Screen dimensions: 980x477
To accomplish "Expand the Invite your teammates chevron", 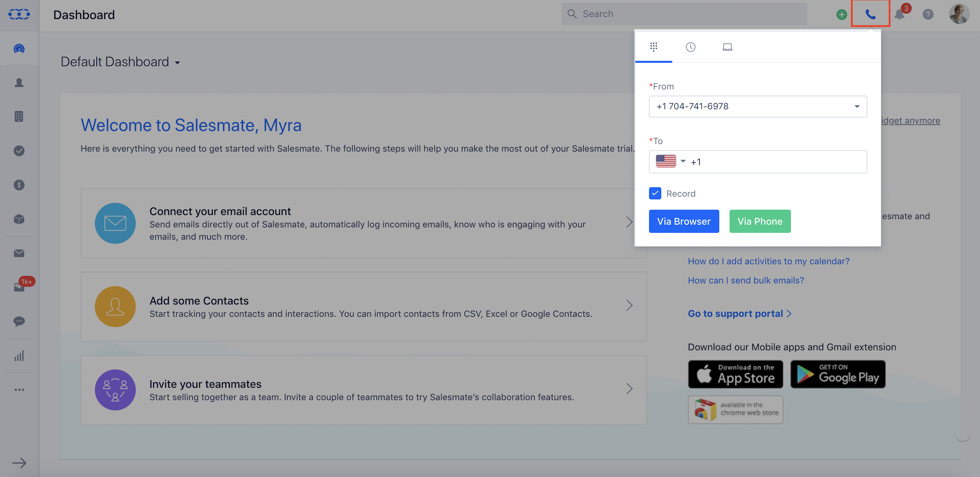I will pyautogui.click(x=630, y=389).
